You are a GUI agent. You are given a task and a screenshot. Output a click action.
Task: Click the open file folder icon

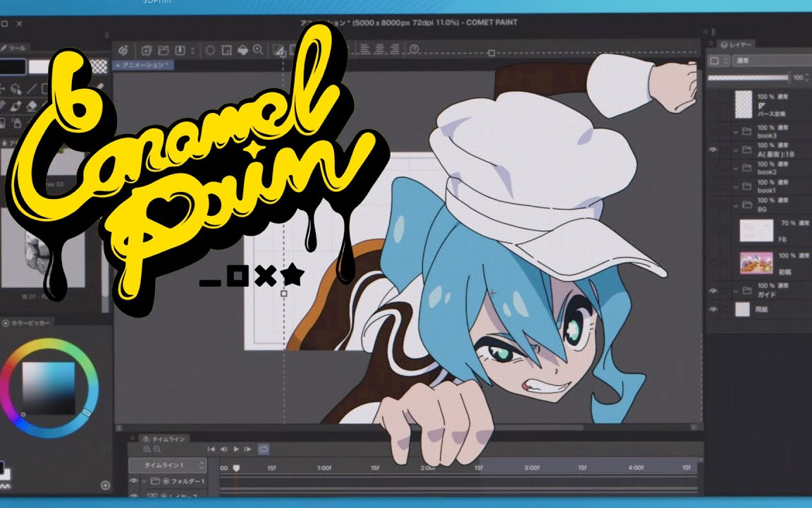163,50
